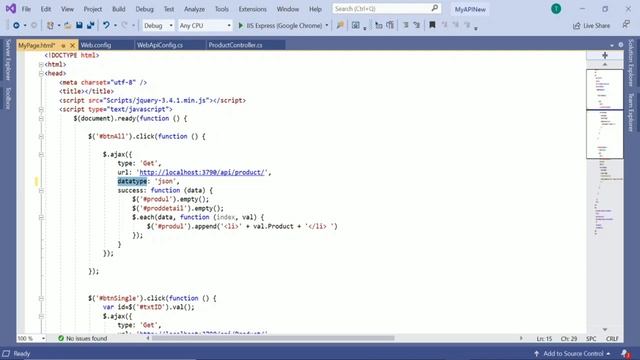The image size is (640, 360).
Task: Open the Toolbox side panel
Action: 8,98
